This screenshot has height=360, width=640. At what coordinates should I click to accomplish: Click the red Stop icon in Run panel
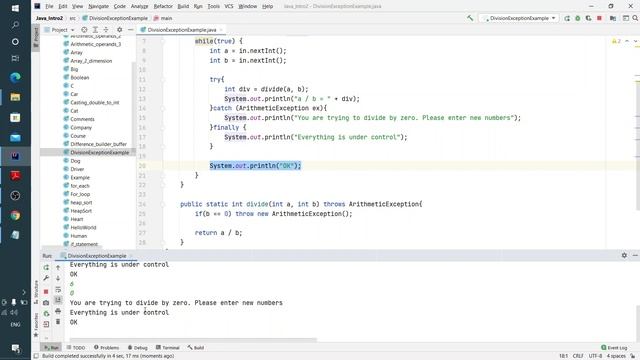[46, 291]
